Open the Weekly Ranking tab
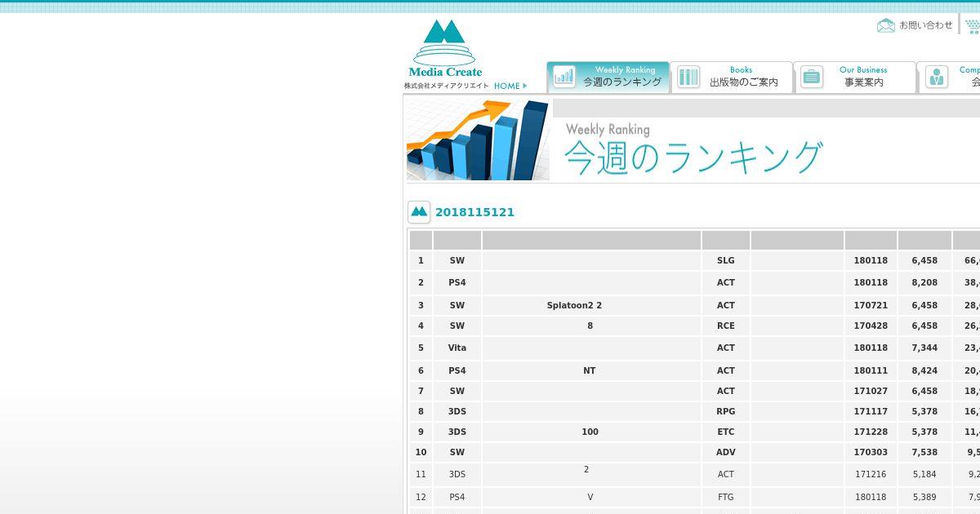This screenshot has height=514, width=980. pos(608,77)
